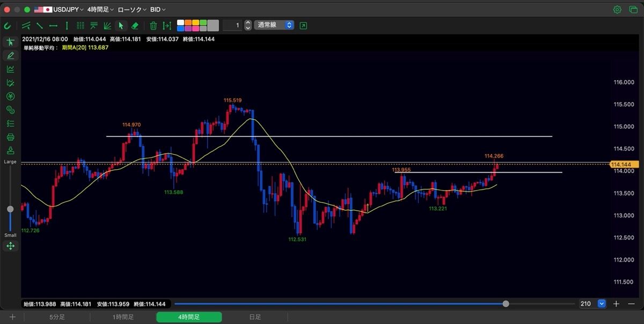Delete drawings with the trash icon

pyautogui.click(x=153, y=25)
